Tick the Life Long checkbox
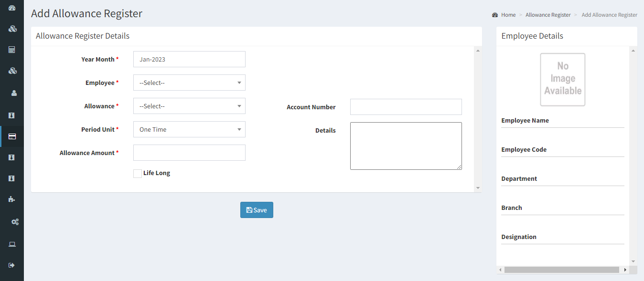This screenshot has height=281, width=644. click(x=138, y=173)
